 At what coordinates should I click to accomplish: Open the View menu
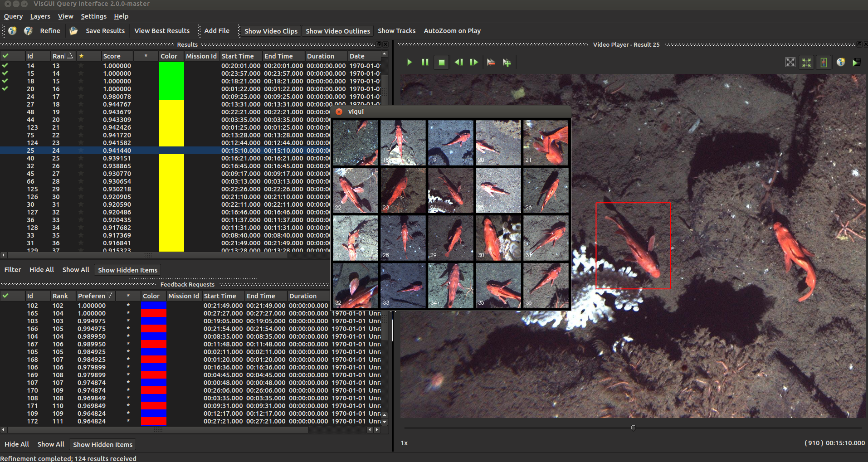[x=65, y=16]
